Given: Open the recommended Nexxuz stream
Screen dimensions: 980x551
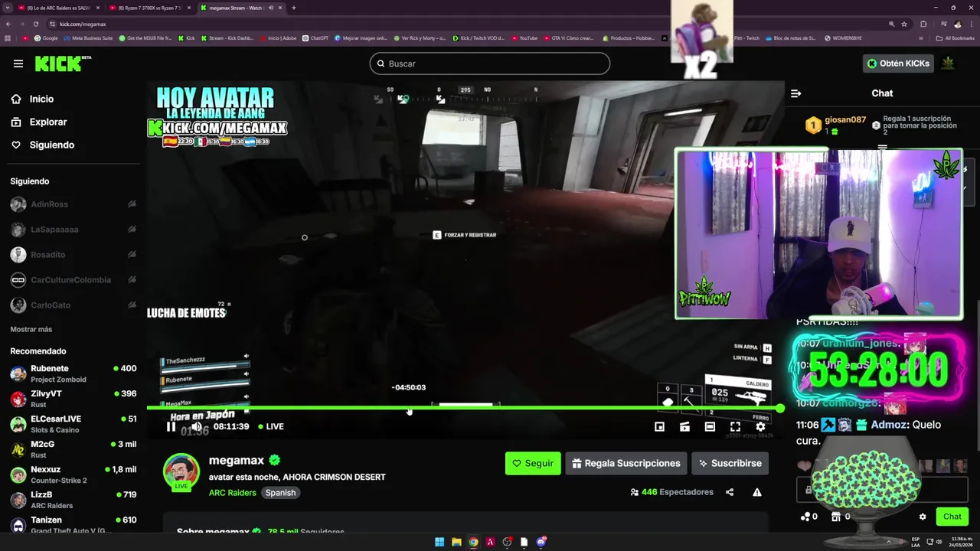Looking at the screenshot, I should tap(73, 474).
